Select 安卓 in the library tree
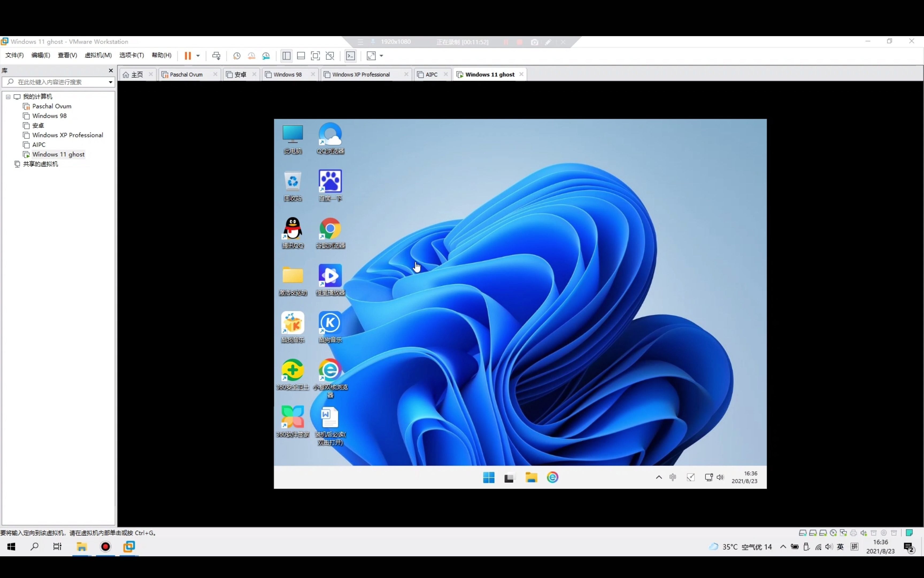The image size is (924, 578). [x=38, y=126]
